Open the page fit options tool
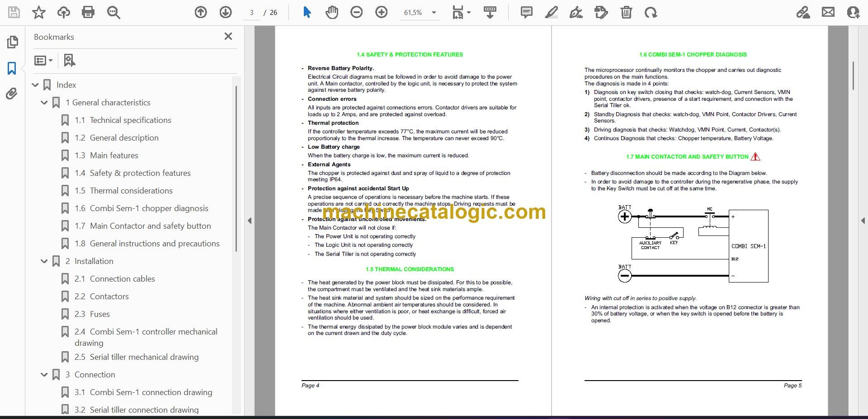 point(461,12)
